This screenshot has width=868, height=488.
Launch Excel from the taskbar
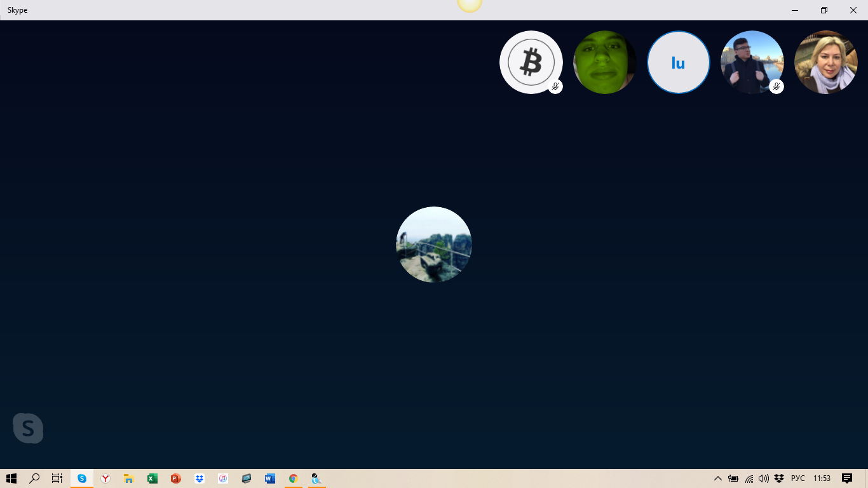pyautogui.click(x=153, y=478)
